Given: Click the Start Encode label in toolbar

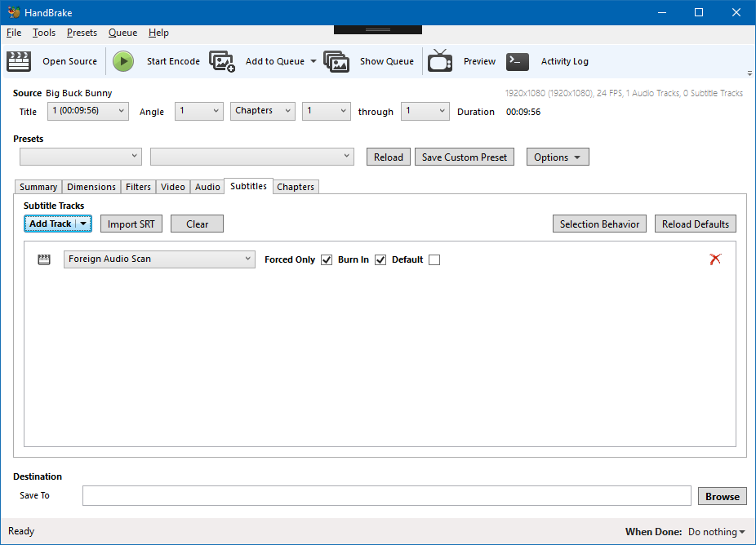Looking at the screenshot, I should tap(174, 61).
